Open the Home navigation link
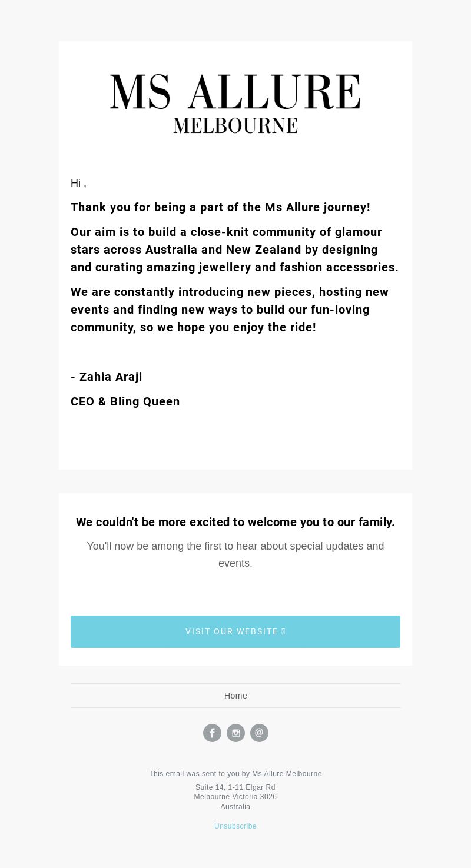Screen dimensions: 471x868 coord(235,696)
